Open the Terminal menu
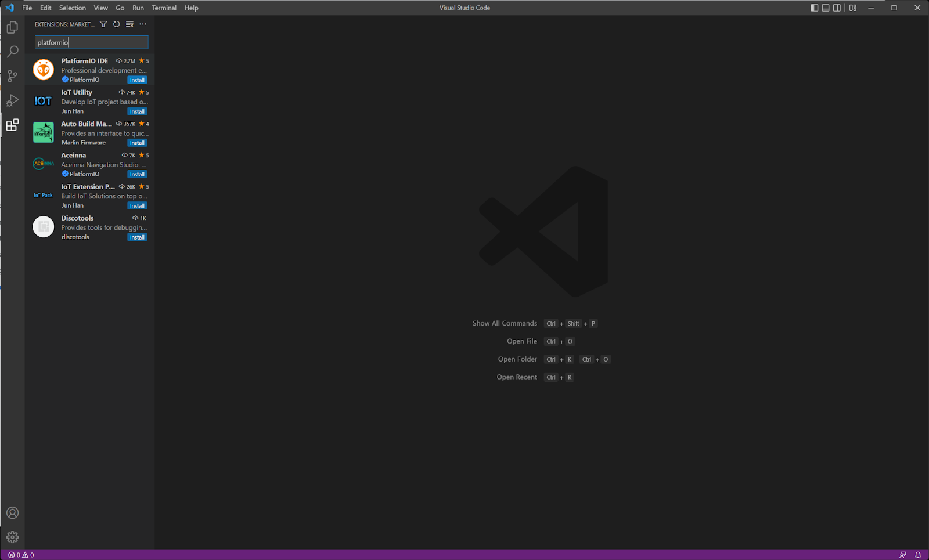Image resolution: width=929 pixels, height=560 pixels. click(x=164, y=8)
